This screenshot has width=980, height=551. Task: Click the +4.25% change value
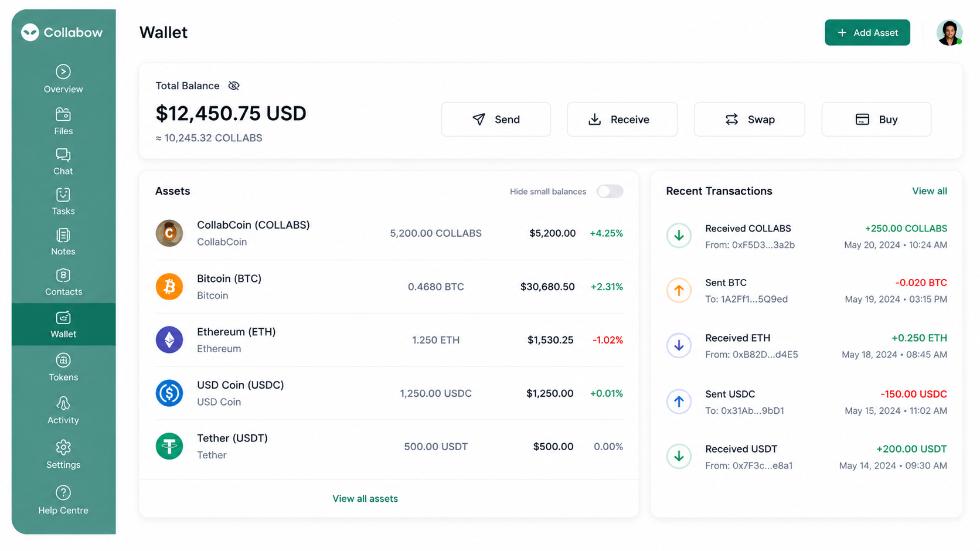click(606, 233)
